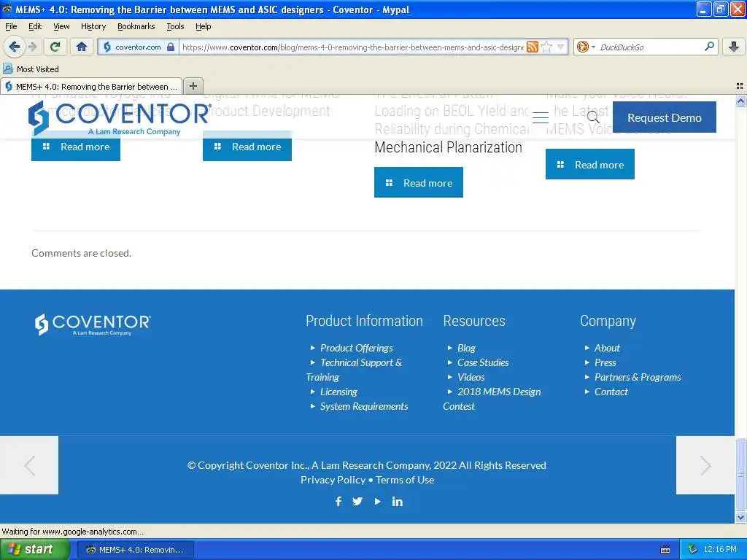The height and width of the screenshot is (560, 747).
Task: Open the Bookmarks menu
Action: click(136, 26)
